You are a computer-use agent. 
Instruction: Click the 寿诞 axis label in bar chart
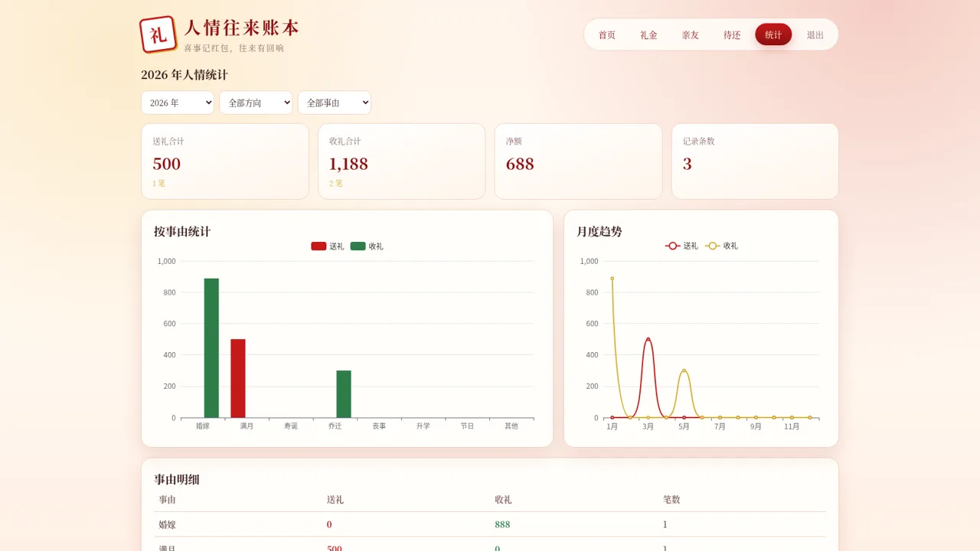(x=291, y=426)
